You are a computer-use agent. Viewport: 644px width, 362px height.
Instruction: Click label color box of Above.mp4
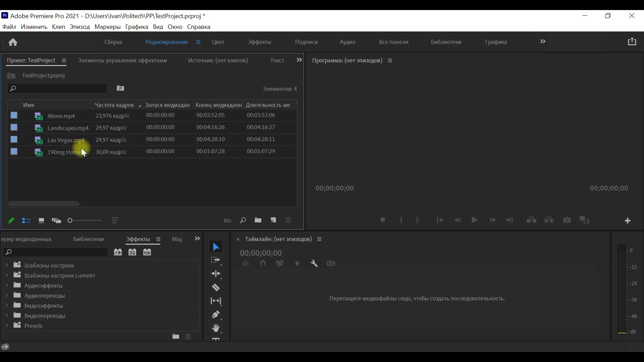click(x=14, y=115)
